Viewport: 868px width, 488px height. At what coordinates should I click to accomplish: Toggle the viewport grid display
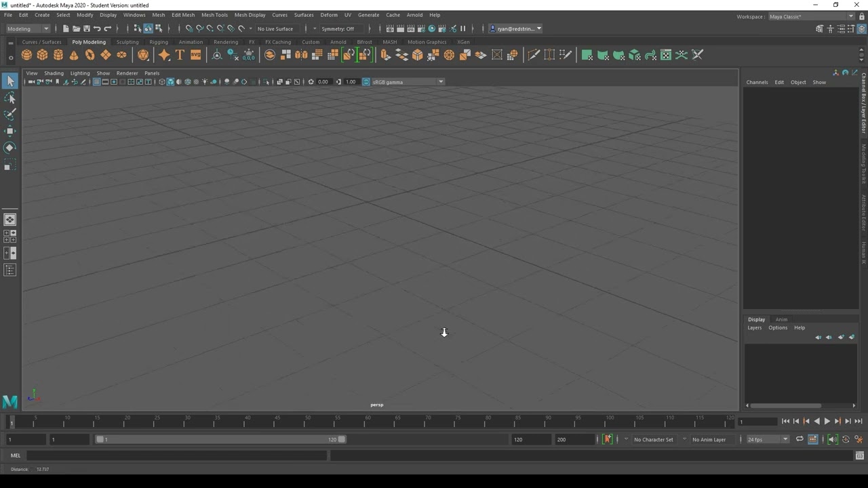click(96, 82)
